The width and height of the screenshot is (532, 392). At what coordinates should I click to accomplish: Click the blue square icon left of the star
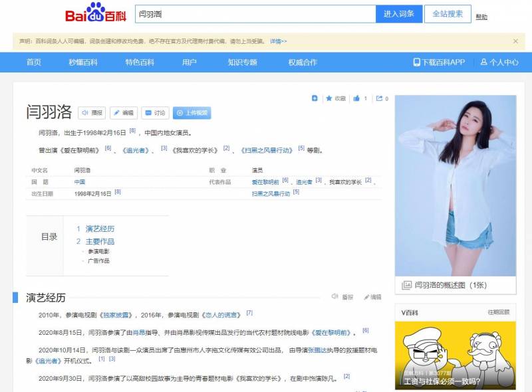pyautogui.click(x=313, y=98)
